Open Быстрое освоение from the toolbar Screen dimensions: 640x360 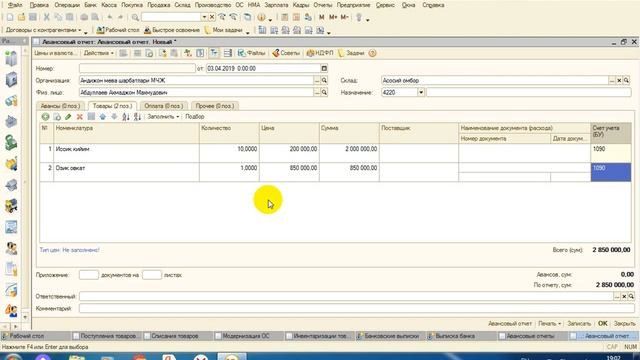(171, 30)
